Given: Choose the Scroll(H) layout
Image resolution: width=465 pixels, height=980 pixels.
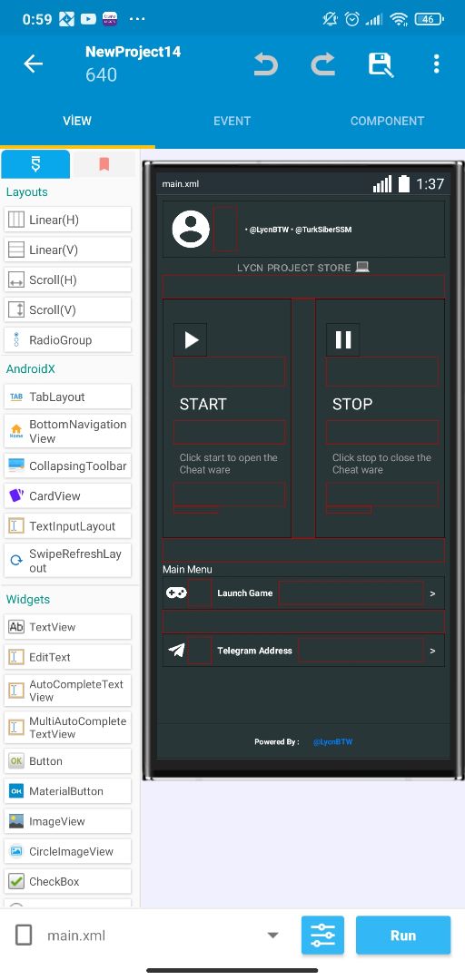Looking at the screenshot, I should [67, 280].
